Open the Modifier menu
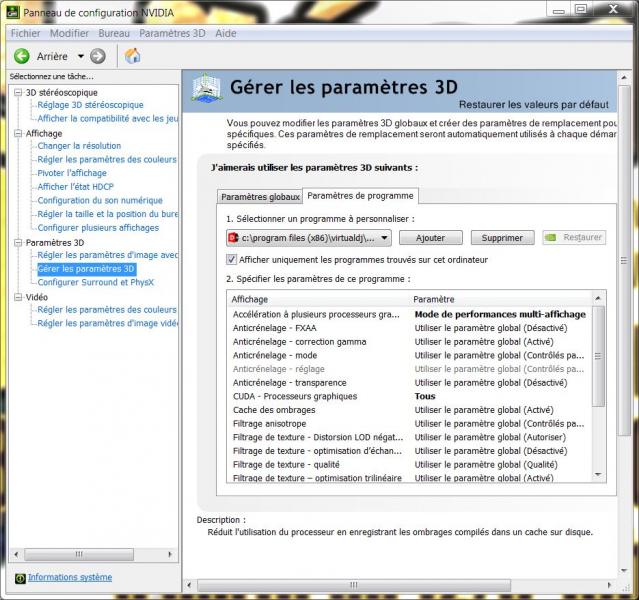 [x=69, y=33]
